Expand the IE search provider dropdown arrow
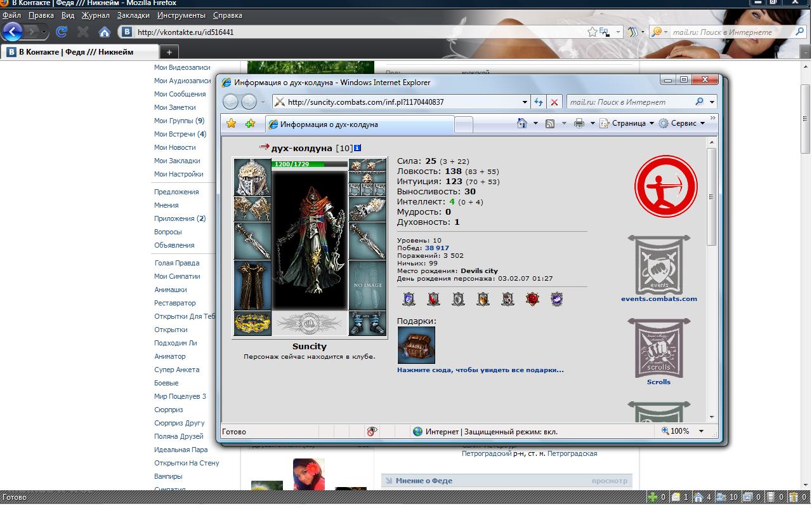 pyautogui.click(x=712, y=102)
